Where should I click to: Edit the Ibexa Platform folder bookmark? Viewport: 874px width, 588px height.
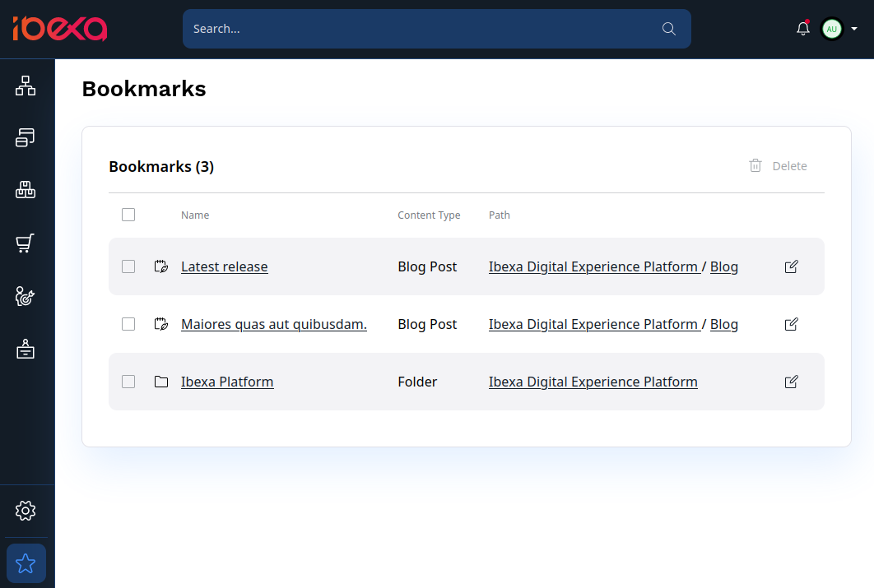pos(792,382)
